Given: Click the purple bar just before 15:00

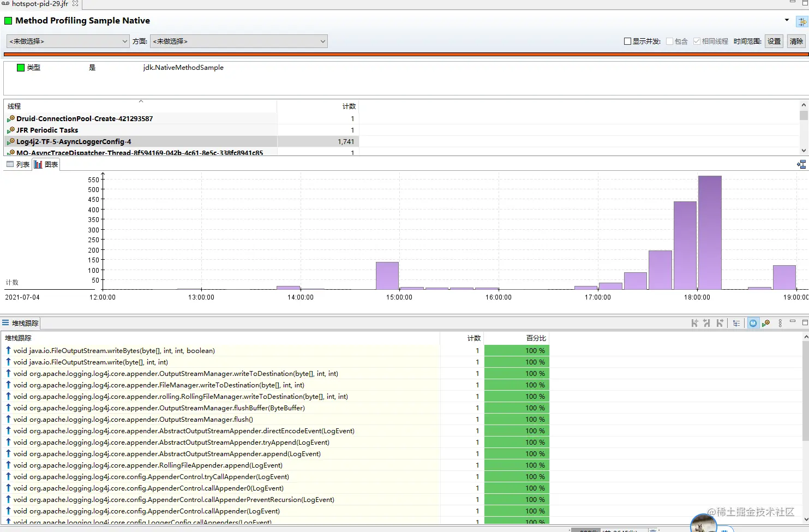Looking at the screenshot, I should click(x=387, y=276).
